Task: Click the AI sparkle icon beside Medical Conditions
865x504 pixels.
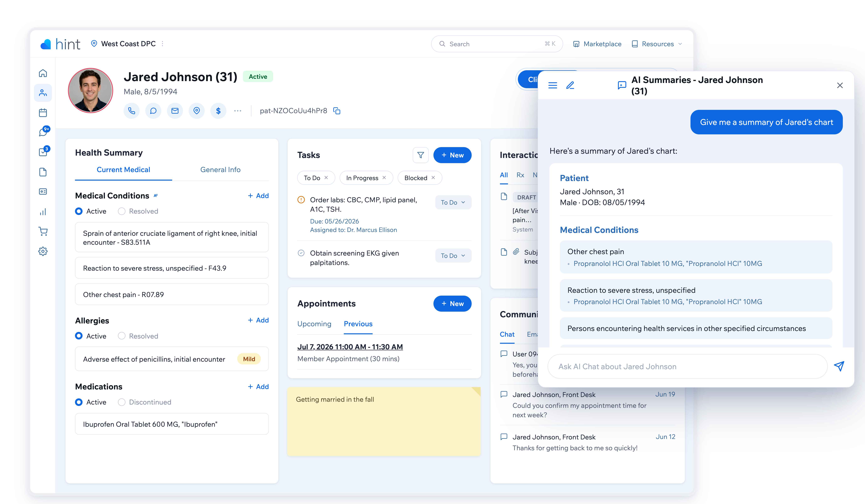Action: [x=155, y=196]
